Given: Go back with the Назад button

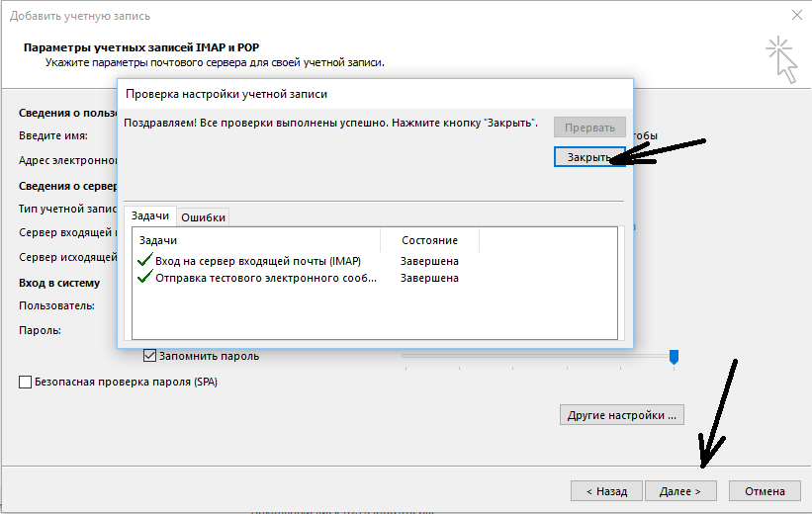Looking at the screenshot, I should click(x=605, y=490).
